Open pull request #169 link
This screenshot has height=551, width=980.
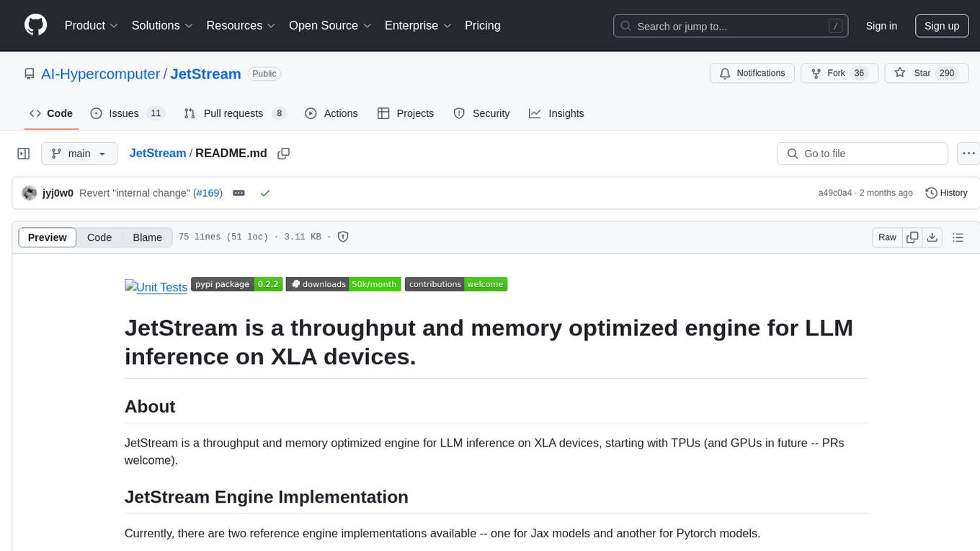pos(208,193)
